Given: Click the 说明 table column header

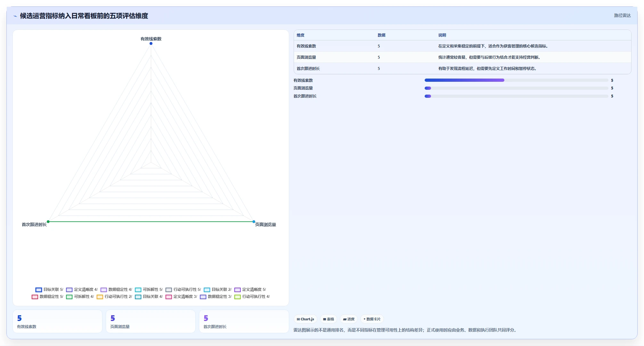Looking at the screenshot, I should (442, 35).
